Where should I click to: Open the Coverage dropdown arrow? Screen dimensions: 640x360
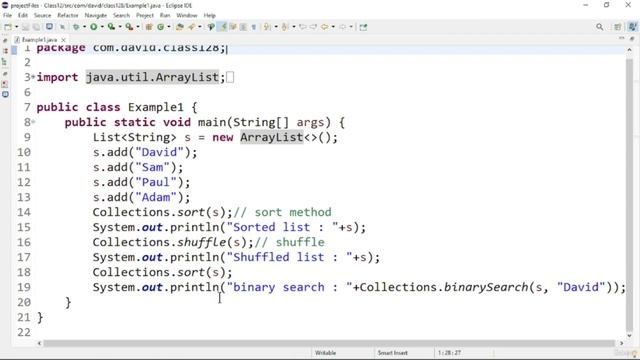(x=120, y=27)
